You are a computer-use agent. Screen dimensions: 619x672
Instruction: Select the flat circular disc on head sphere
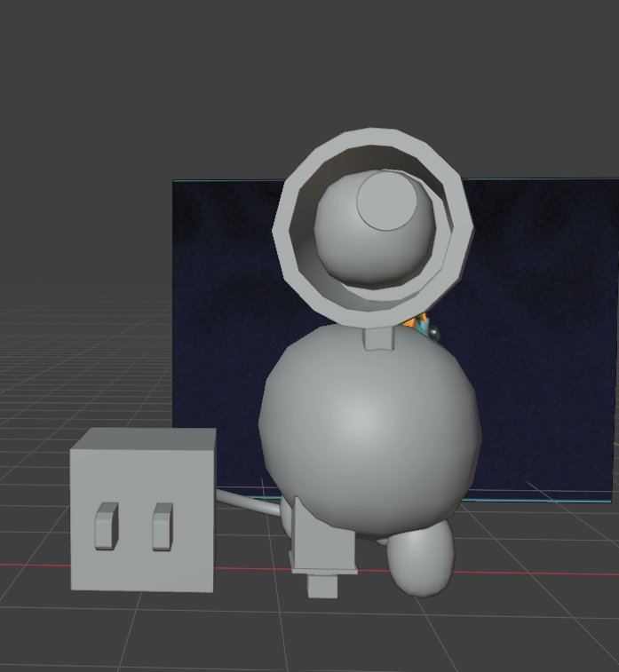[x=386, y=201]
